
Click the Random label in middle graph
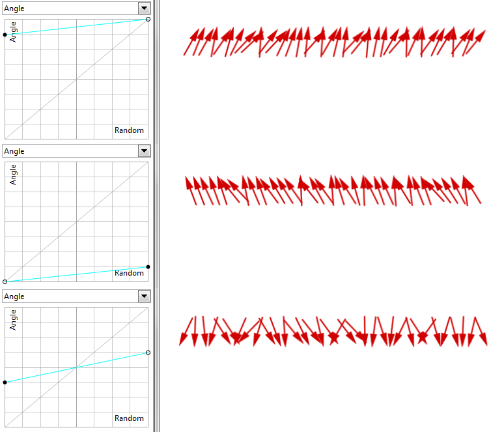pos(129,273)
